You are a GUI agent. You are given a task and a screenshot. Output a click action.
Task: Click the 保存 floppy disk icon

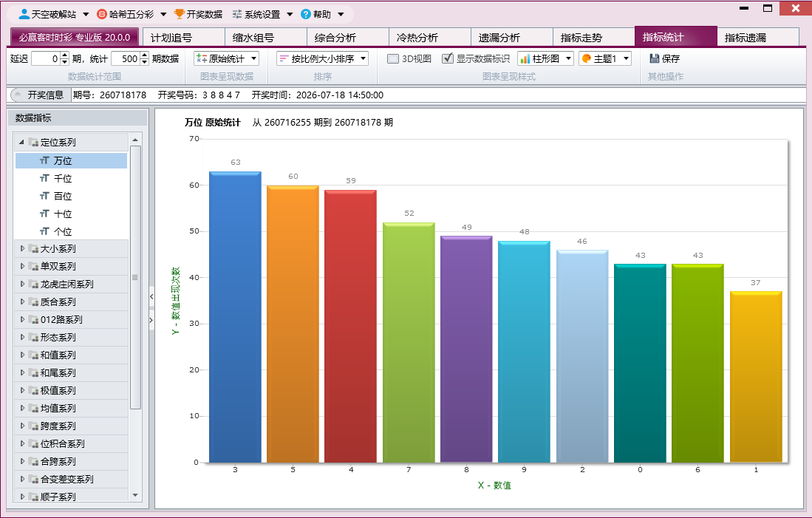[x=655, y=58]
